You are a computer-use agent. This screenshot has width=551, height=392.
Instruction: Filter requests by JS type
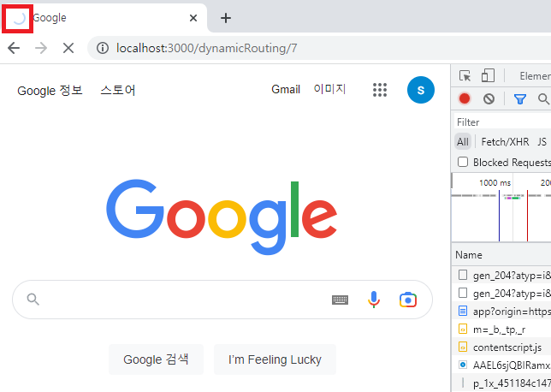[542, 142]
